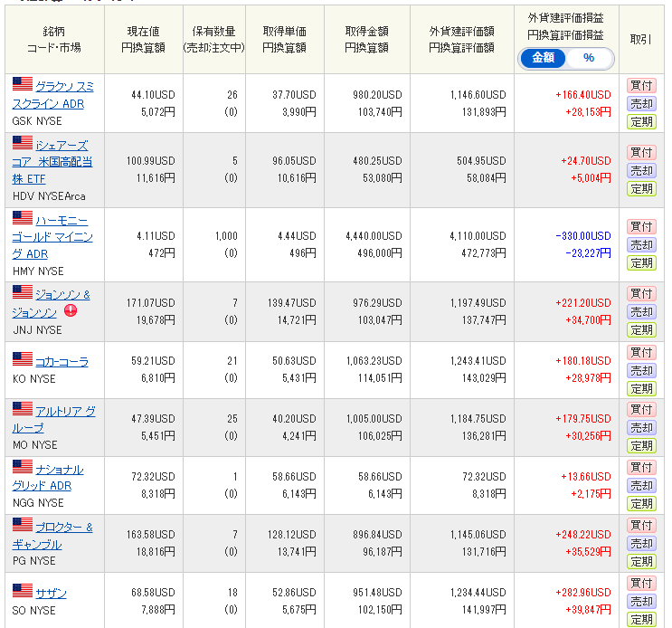Open ナショナル グリッド ADR stock link
Screen dimensions: 672x628
[x=48, y=478]
